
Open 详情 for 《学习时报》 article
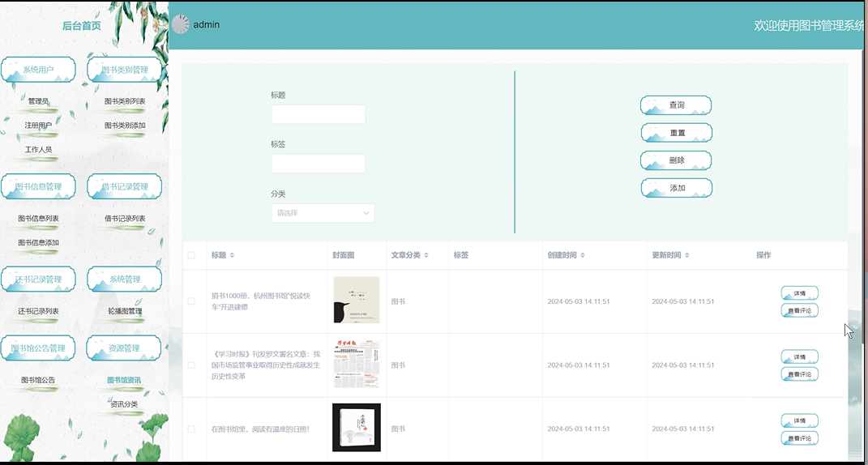click(x=799, y=356)
